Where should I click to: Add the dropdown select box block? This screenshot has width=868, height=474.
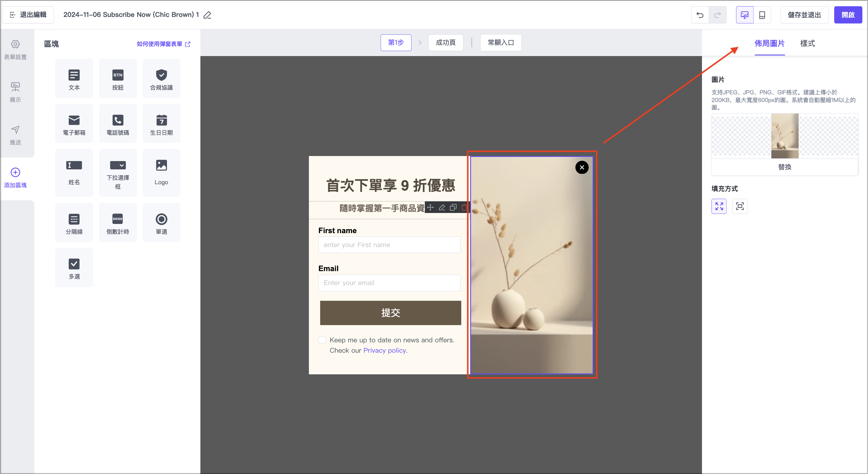[x=118, y=173]
